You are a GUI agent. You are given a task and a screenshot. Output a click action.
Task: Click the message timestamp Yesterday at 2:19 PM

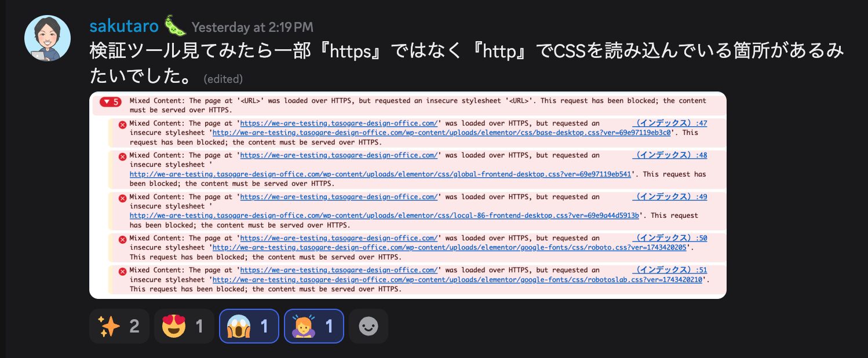pyautogui.click(x=252, y=27)
